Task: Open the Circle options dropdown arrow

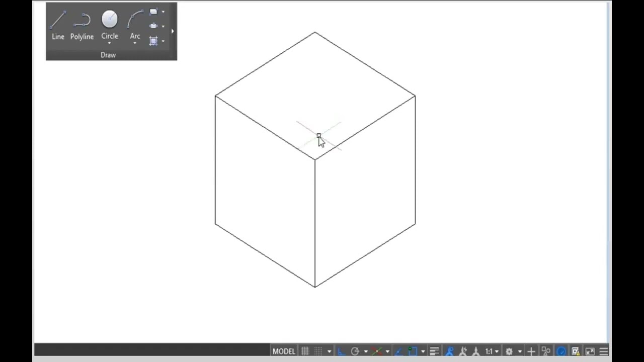Action: 110,43
